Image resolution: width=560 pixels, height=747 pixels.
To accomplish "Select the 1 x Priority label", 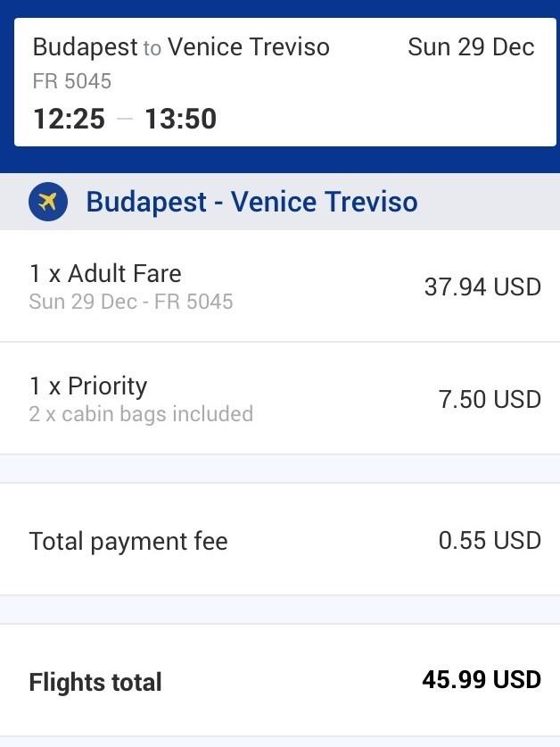I will [x=88, y=386].
